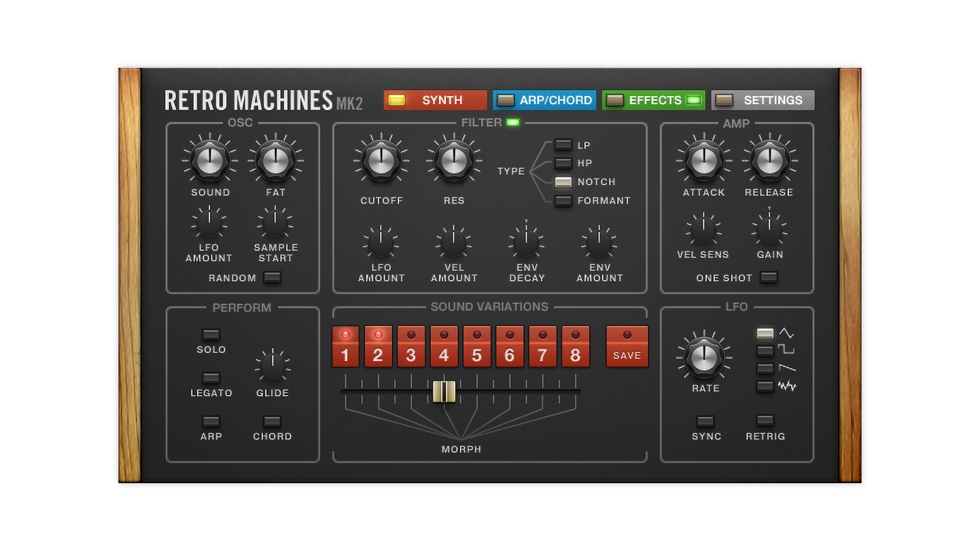
Task: Click the Cutoff filter knob
Action: [381, 161]
